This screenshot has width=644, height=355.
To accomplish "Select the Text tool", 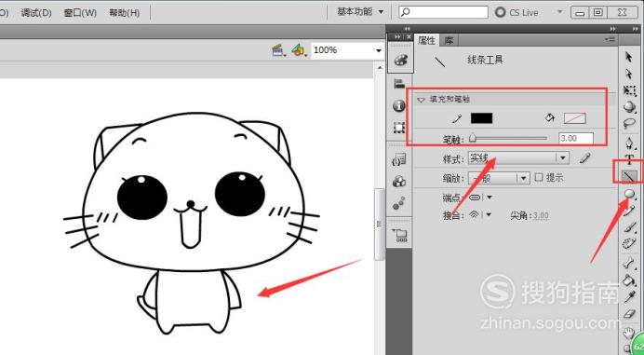I will (x=629, y=159).
